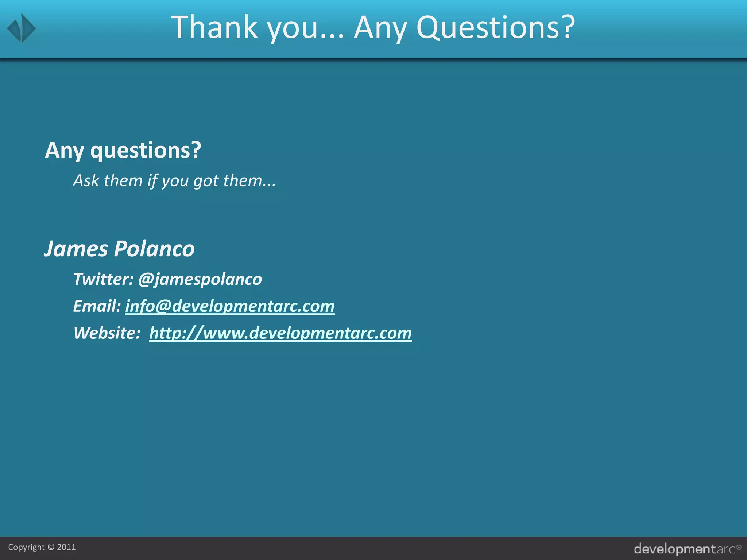
Task: Click the word "Copyright" in footer
Action: coord(26,547)
